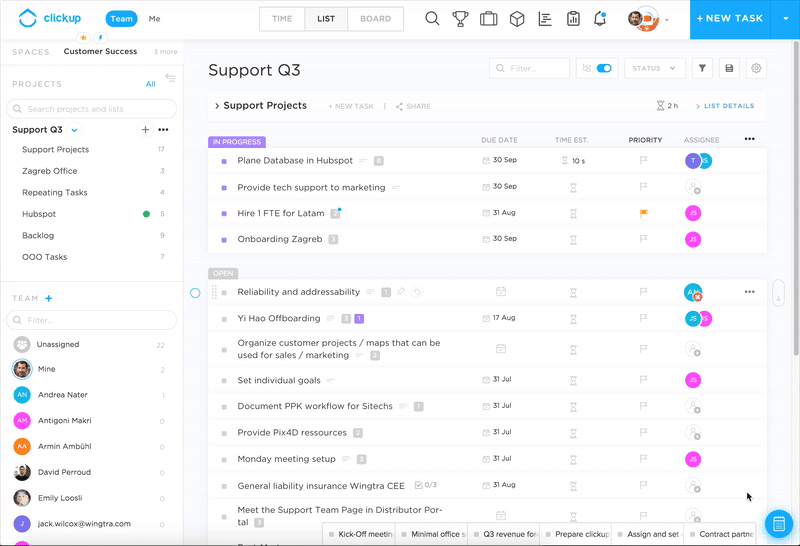Image resolution: width=800 pixels, height=546 pixels.
Task: Open the briefcase portfolio icon
Action: [488, 19]
